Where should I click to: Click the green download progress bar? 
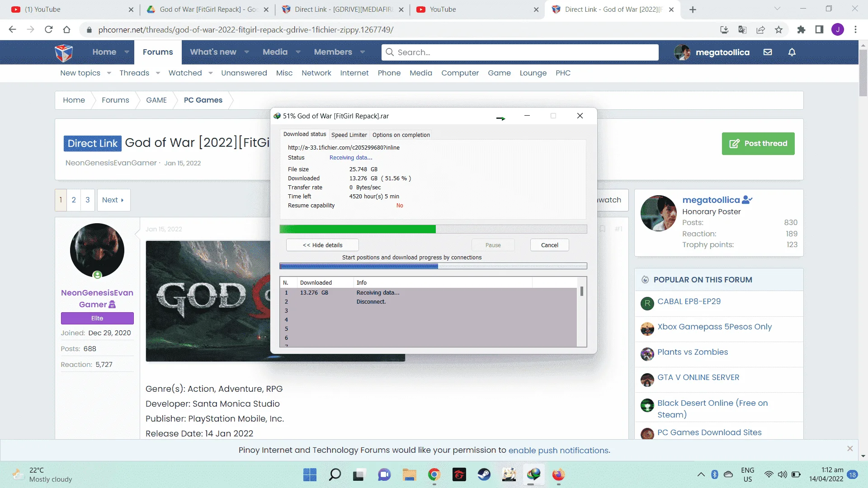point(433,229)
